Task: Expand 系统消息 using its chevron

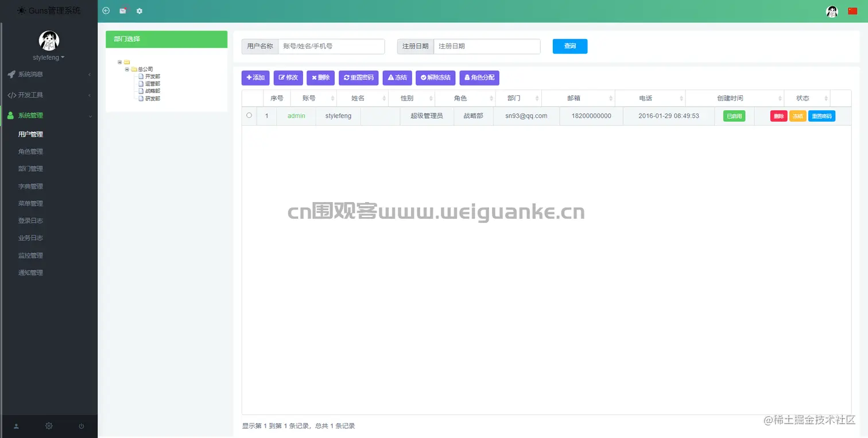Action: pos(90,75)
